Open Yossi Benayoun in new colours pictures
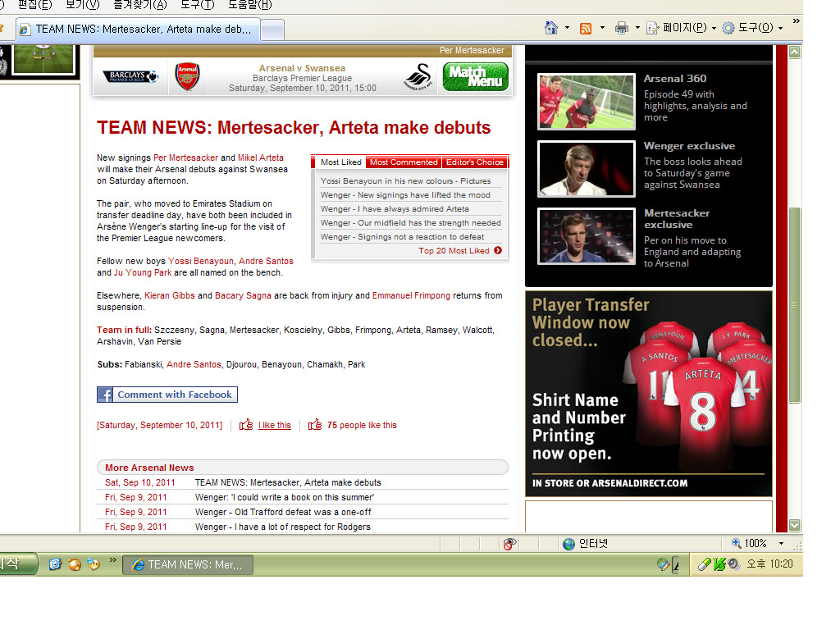This screenshot has width=840, height=630. (405, 181)
